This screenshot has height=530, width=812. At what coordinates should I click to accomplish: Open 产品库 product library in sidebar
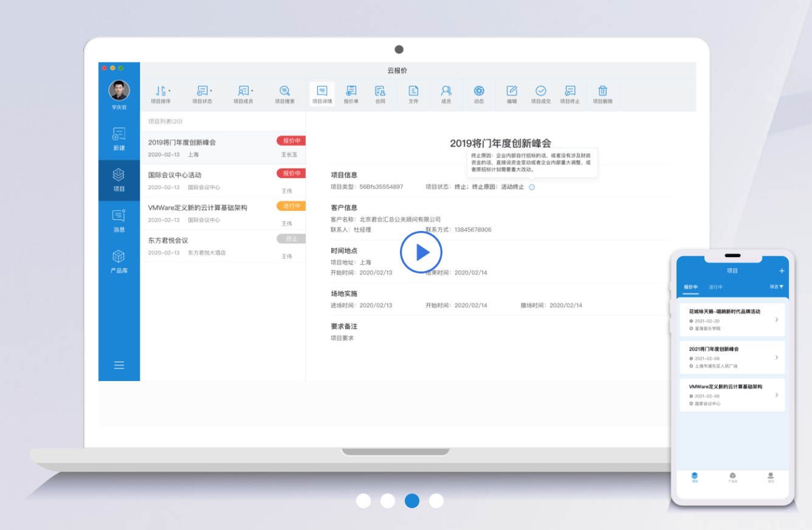pos(119,262)
